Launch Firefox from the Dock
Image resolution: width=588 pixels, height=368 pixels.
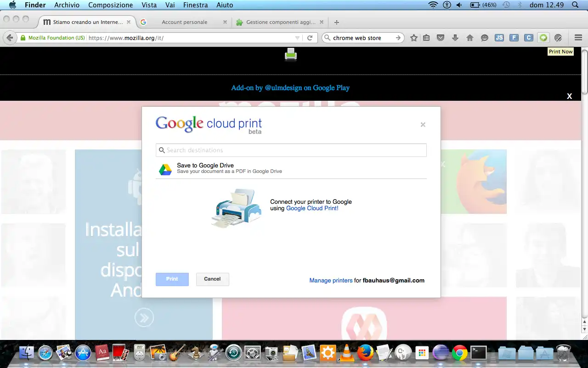[366, 353]
